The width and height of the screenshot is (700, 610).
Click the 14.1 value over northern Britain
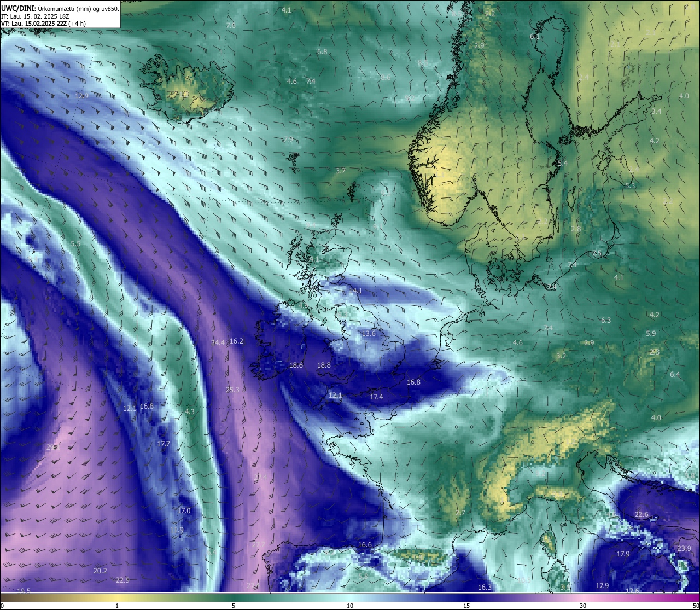[x=355, y=291]
